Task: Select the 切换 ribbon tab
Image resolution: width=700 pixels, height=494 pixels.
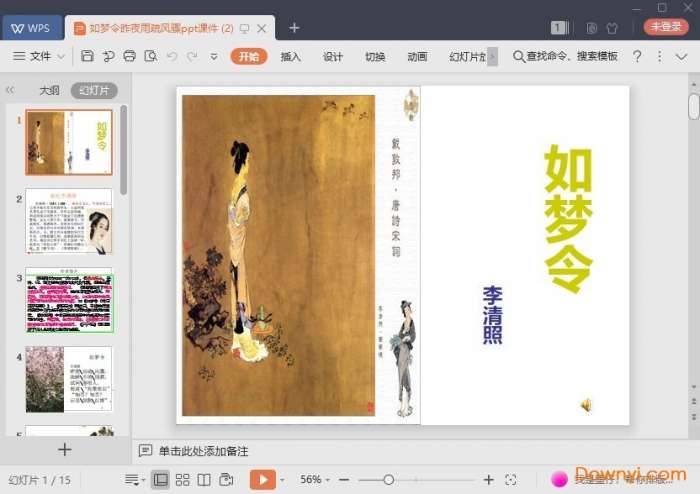Action: click(x=375, y=57)
